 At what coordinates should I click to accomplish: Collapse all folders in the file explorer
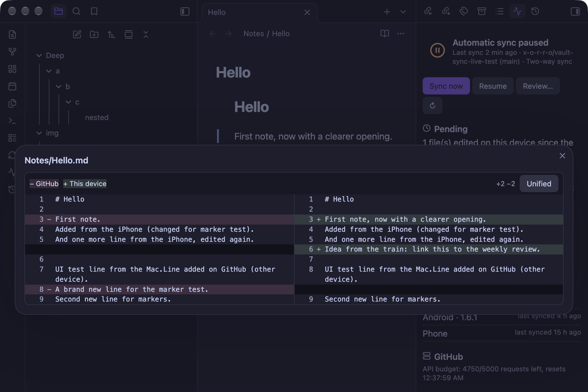(x=146, y=34)
